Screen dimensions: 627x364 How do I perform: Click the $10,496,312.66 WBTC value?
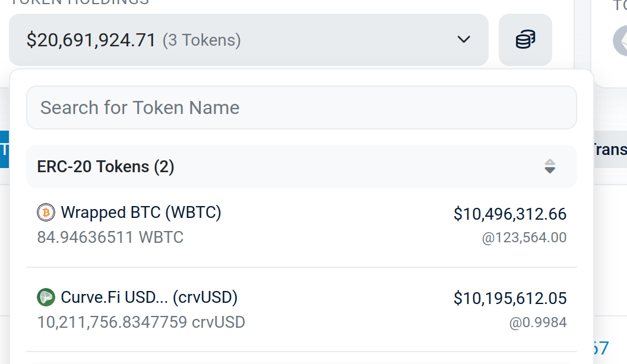tap(510, 214)
